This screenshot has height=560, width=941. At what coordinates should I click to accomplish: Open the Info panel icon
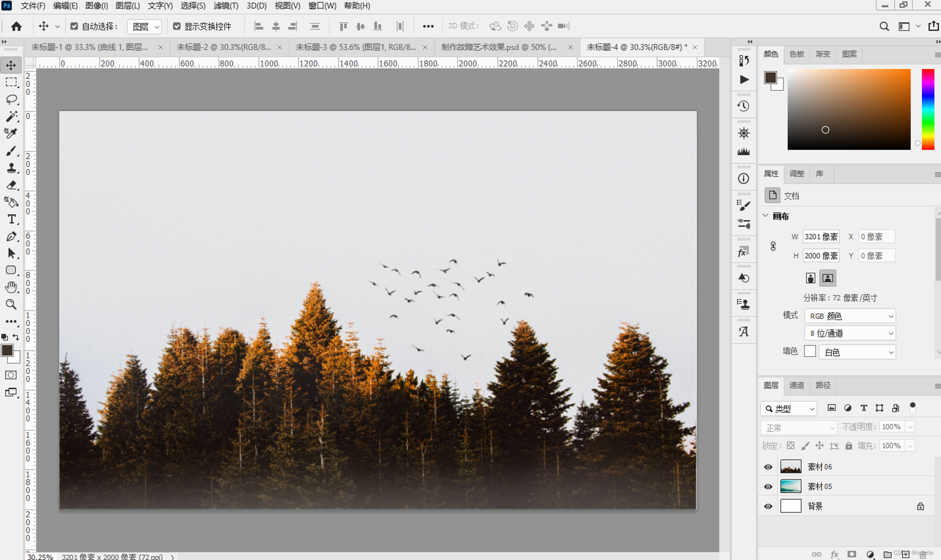pos(744,179)
